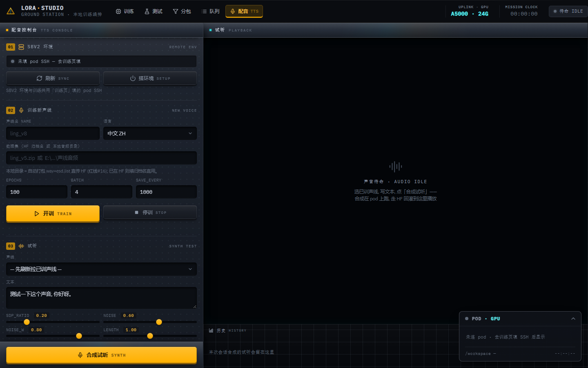Screen dimensions: 588x368
Task: Open the 测试 test tab
Action: pos(153,11)
